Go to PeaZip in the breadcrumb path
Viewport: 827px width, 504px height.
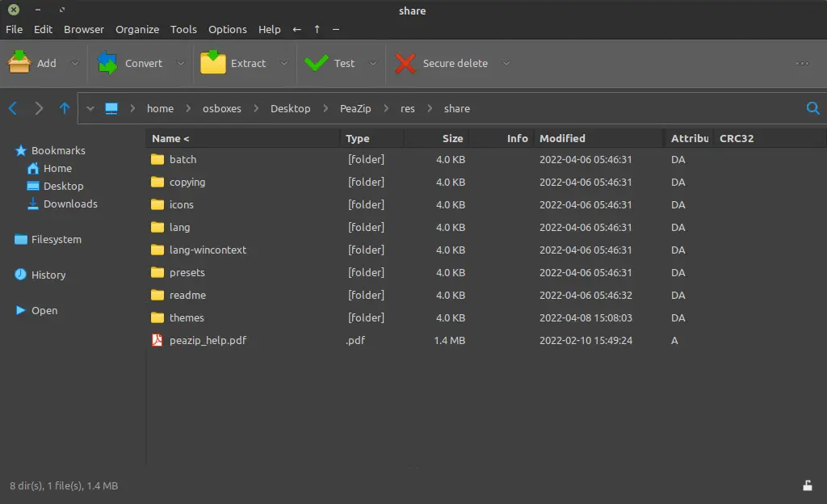point(355,108)
